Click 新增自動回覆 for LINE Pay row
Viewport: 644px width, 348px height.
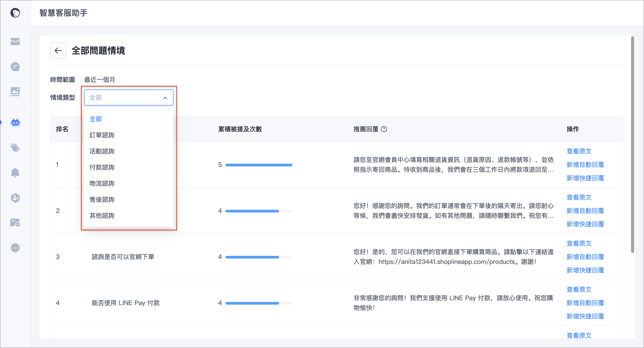pos(585,303)
